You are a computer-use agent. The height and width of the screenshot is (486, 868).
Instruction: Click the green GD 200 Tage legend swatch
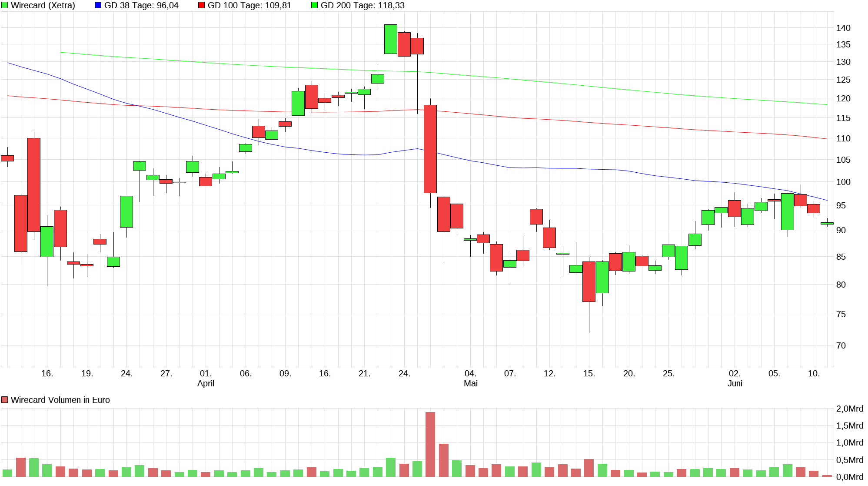tap(314, 5)
